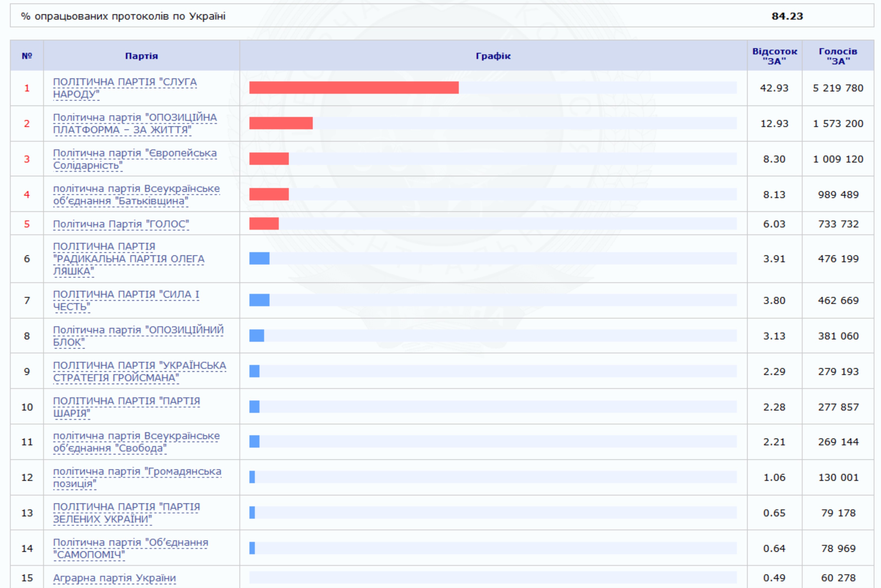This screenshot has height=588, width=881.
Task: Open 'УКРАЇНСЬКА СТРАТЕГІЯ ГРОЙСМАНА' party link
Action: point(140,372)
